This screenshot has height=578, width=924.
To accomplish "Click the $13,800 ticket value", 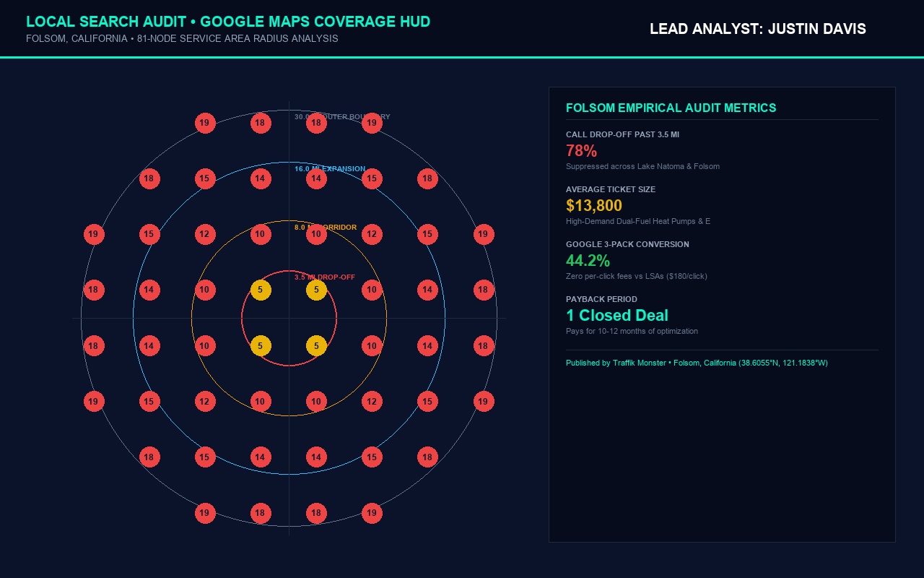I will [x=594, y=206].
